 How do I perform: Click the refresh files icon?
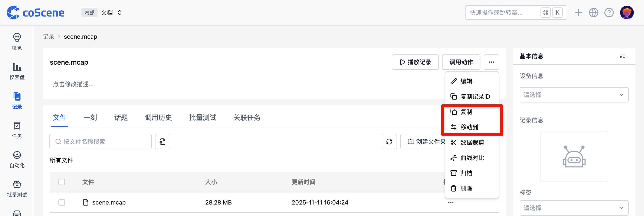pos(389,142)
